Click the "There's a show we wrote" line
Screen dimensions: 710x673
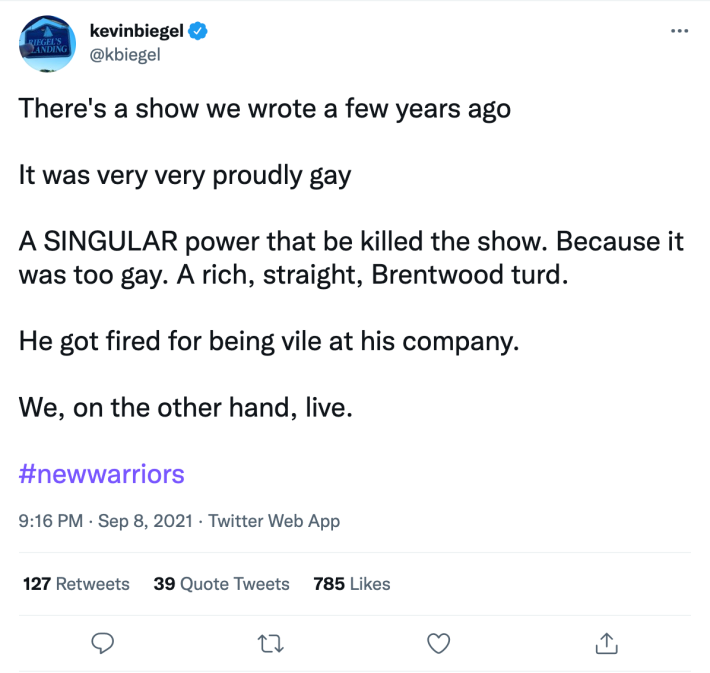point(264,108)
